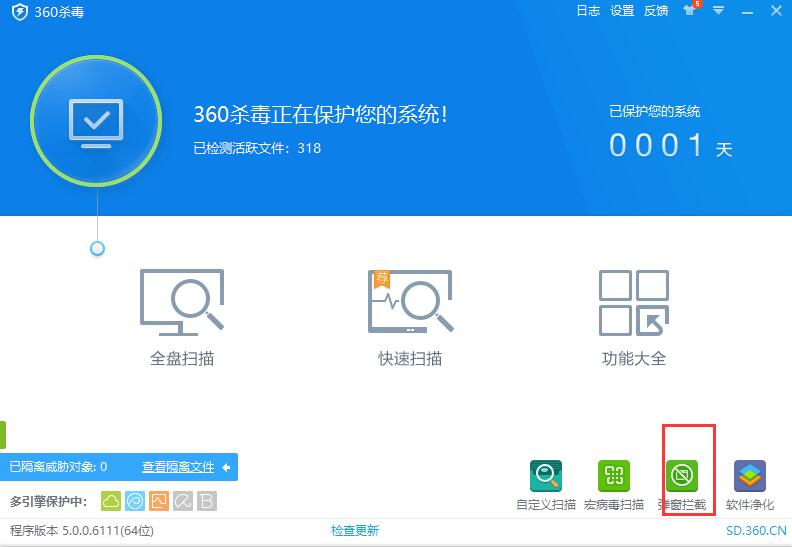The height and width of the screenshot is (547, 792).
Task: Open the SD.360.CN website link
Action: tap(756, 530)
